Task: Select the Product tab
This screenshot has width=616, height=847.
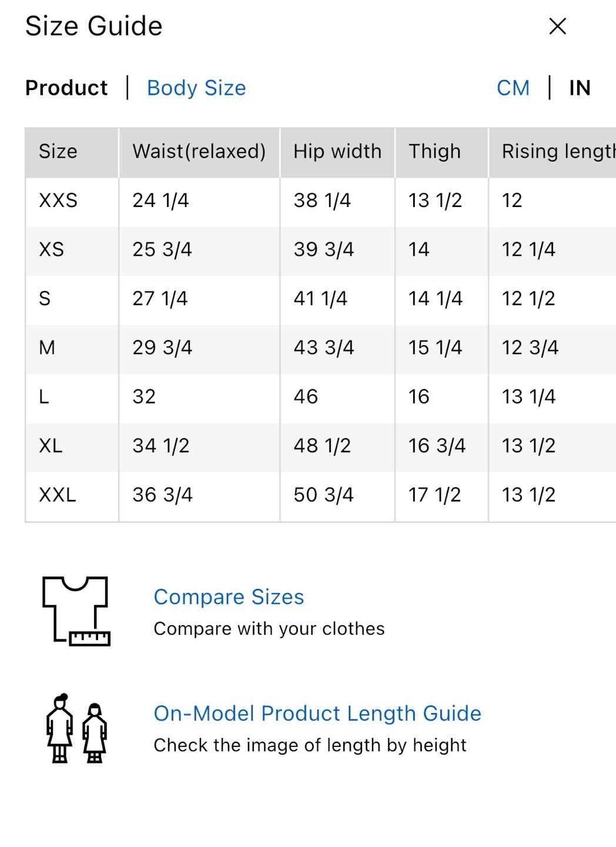Action: [x=66, y=88]
